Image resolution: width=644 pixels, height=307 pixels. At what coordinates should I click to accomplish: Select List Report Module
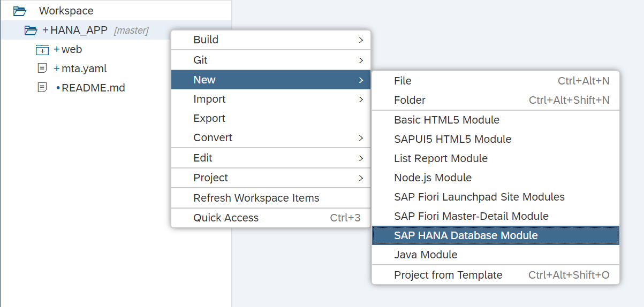coord(496,158)
